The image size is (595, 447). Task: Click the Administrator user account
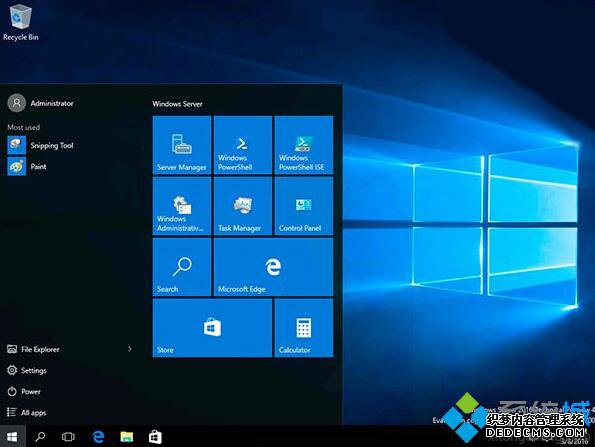[x=41, y=103]
